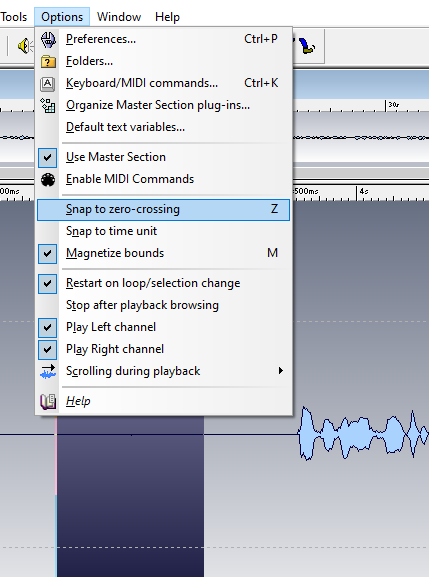This screenshot has height=577, width=429.
Task: Open the Help menu in menu bar
Action: click(167, 17)
